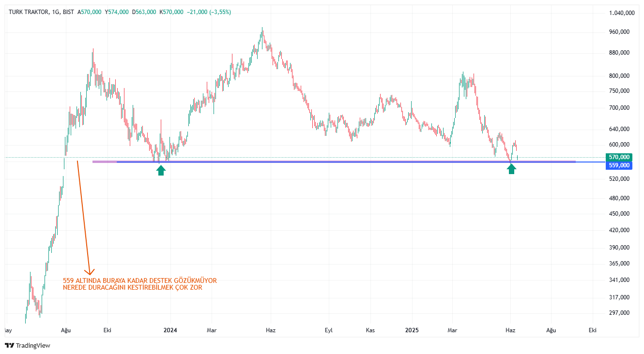Click the Kas label on time axis

[370, 330]
